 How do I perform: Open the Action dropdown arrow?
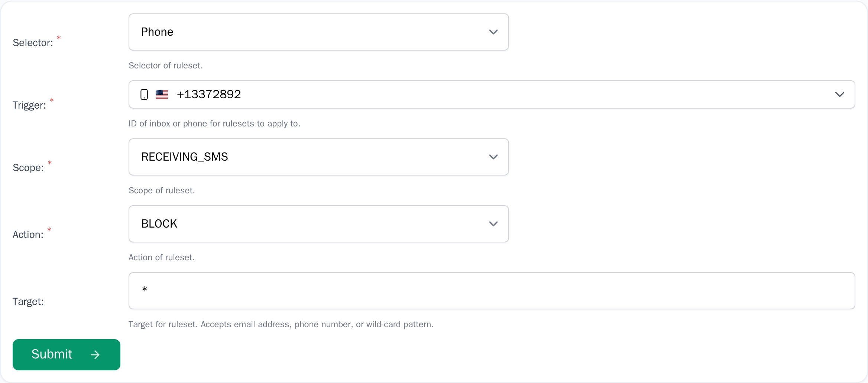[493, 224]
